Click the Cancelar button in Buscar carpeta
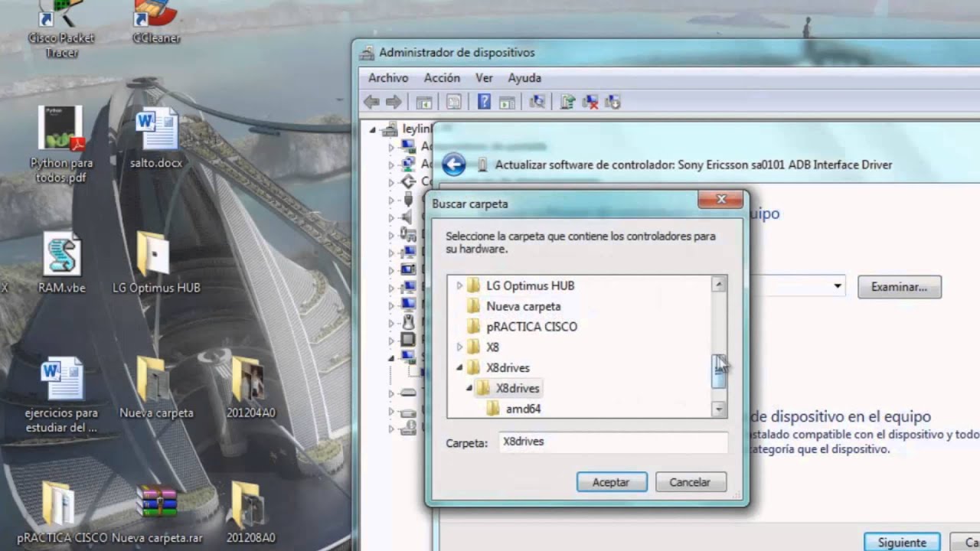The height and width of the screenshot is (551, 980). pos(690,482)
